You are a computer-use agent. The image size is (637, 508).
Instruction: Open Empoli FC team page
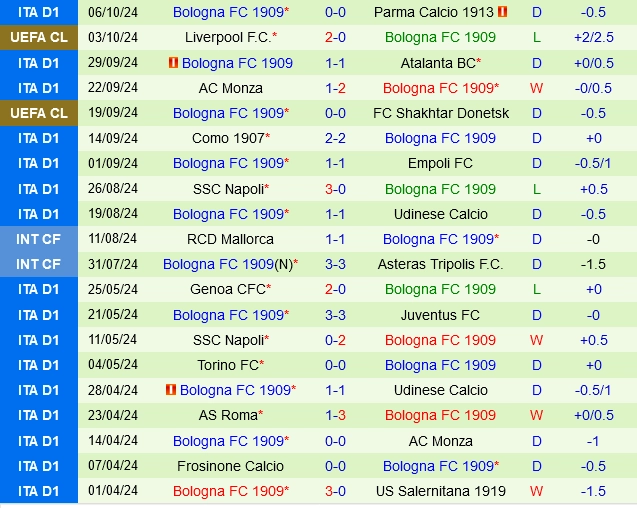[440, 163]
